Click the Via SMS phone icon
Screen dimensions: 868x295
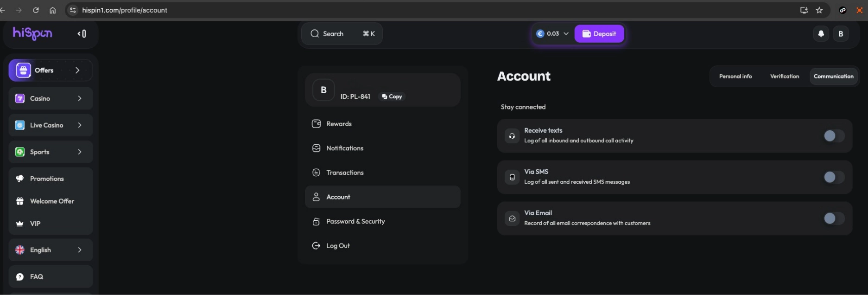(512, 177)
